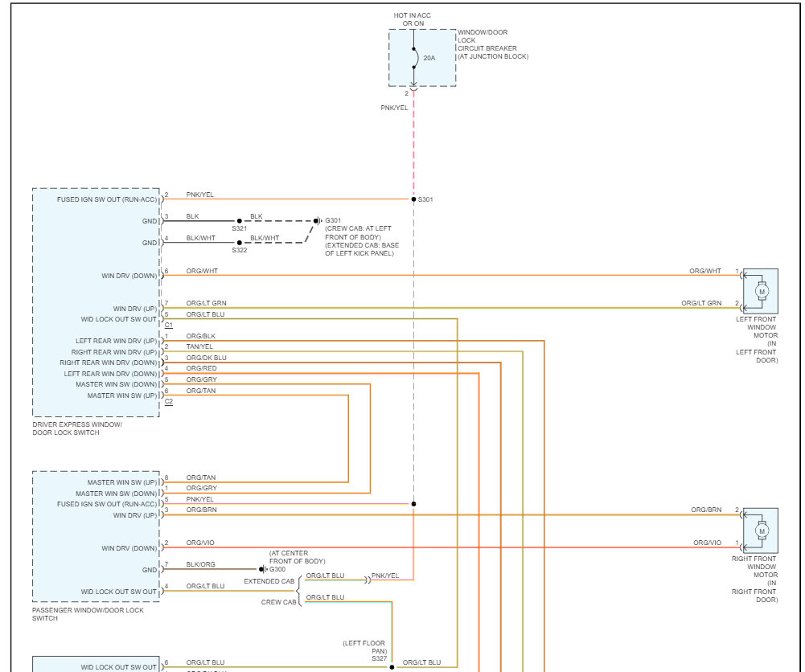Click the dashed PNK/YEL wire below breaker
Image resolution: width=805 pixels, height=672 pixels.
point(414,144)
